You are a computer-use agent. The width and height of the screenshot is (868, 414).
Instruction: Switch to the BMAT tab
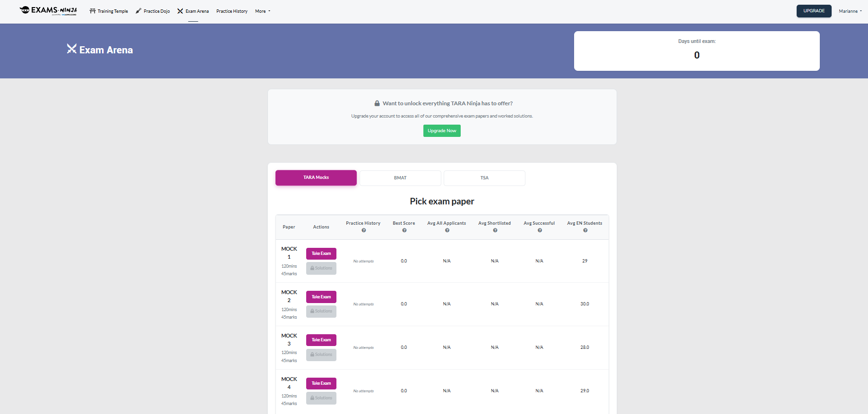pyautogui.click(x=400, y=178)
